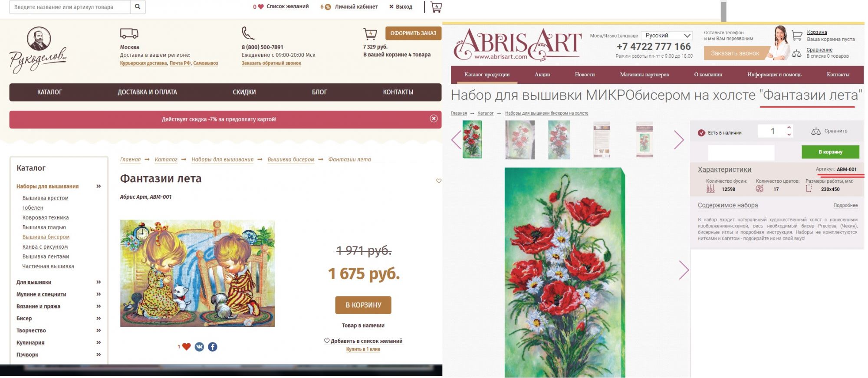Screen dimensions: 868x378
Task: Share product via VK icon
Action: tap(199, 347)
